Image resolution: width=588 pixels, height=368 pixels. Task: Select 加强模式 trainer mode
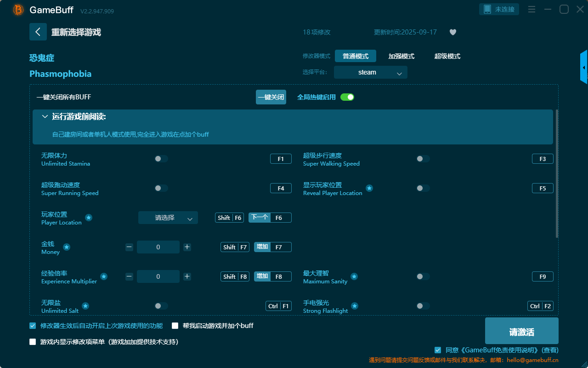[x=401, y=56]
